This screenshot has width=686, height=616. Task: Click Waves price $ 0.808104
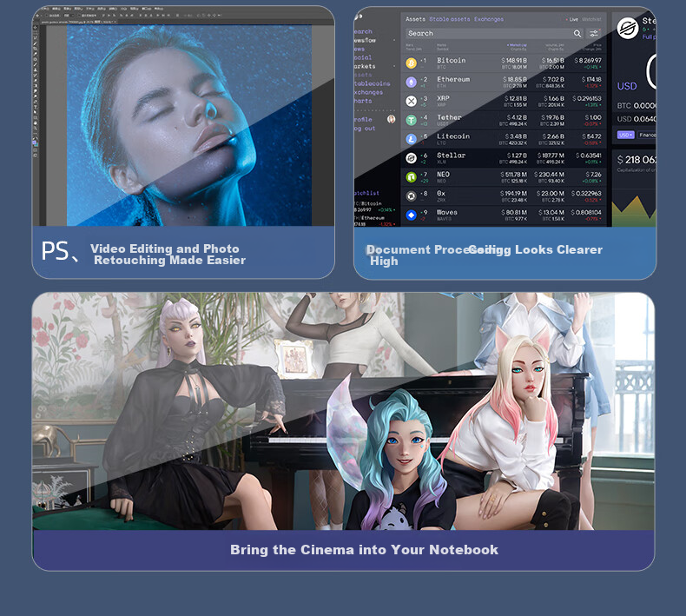586,212
